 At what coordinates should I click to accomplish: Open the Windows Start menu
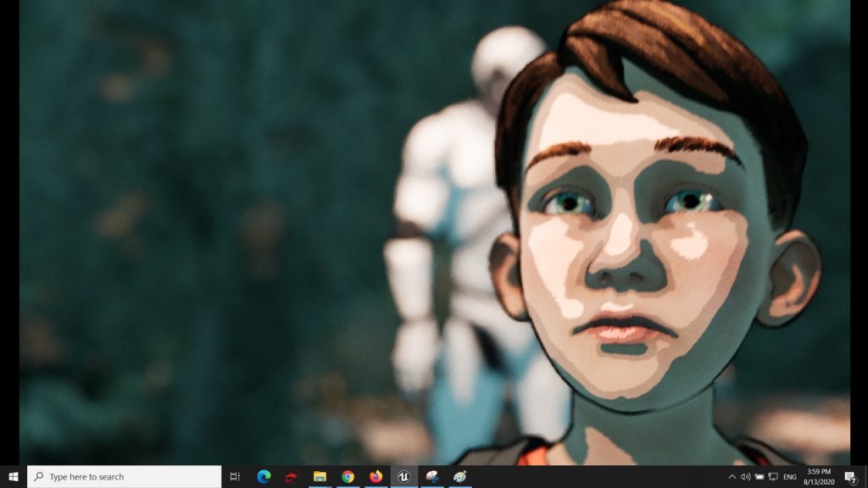pyautogui.click(x=13, y=477)
